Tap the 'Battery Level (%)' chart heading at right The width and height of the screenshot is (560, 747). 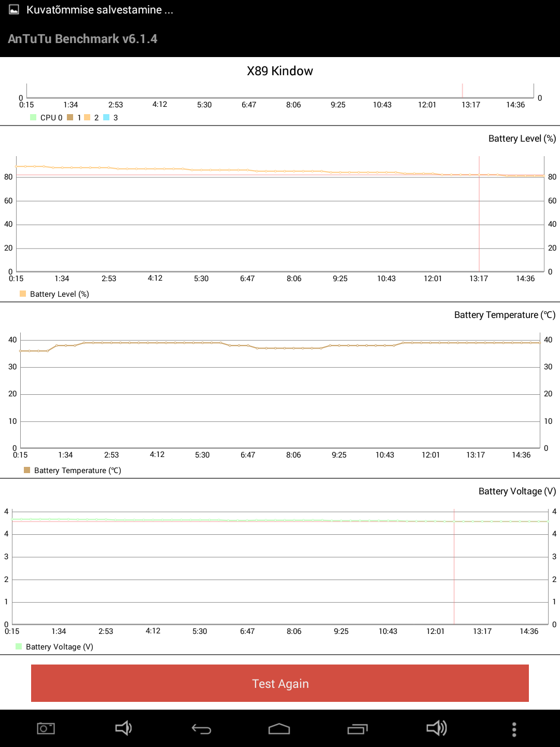522,139
